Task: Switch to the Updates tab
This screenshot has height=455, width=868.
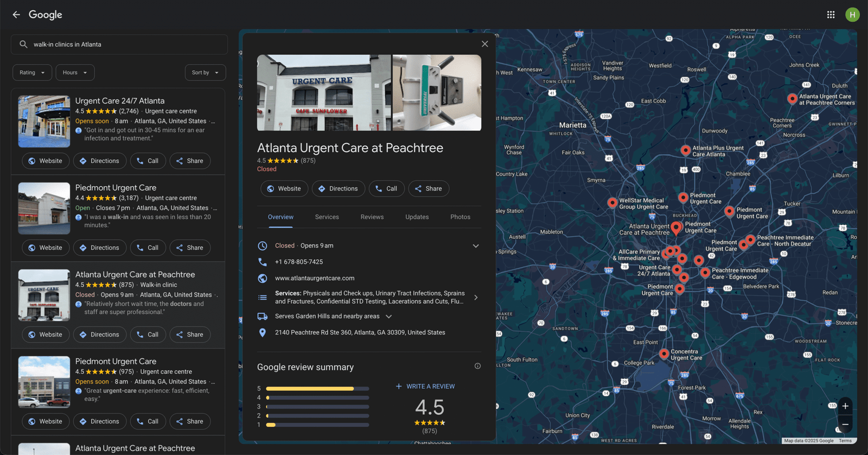Action: [417, 217]
